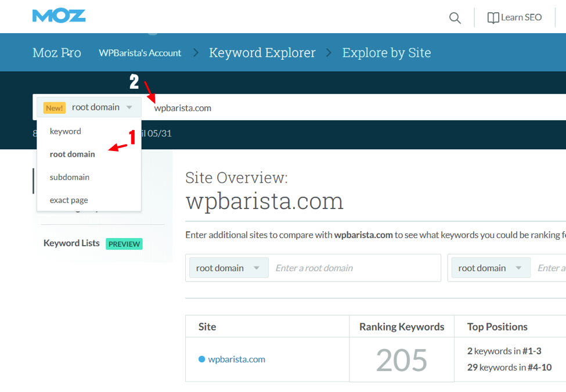Image resolution: width=566 pixels, height=392 pixels.
Task: Click the wpbarista.com search input field
Action: tap(348, 107)
